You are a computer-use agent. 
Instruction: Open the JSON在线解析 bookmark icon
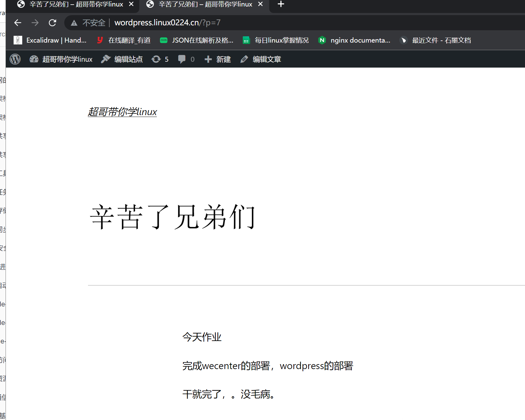click(x=163, y=40)
